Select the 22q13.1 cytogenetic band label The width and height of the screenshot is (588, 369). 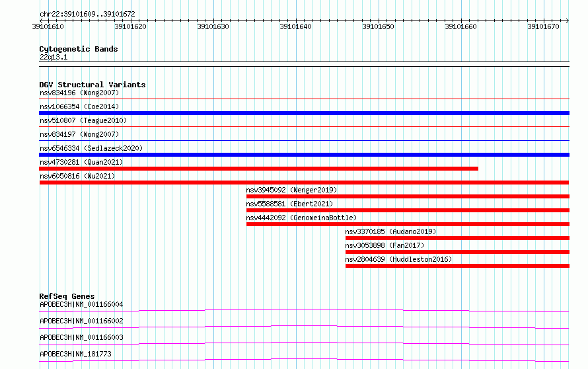click(54, 57)
